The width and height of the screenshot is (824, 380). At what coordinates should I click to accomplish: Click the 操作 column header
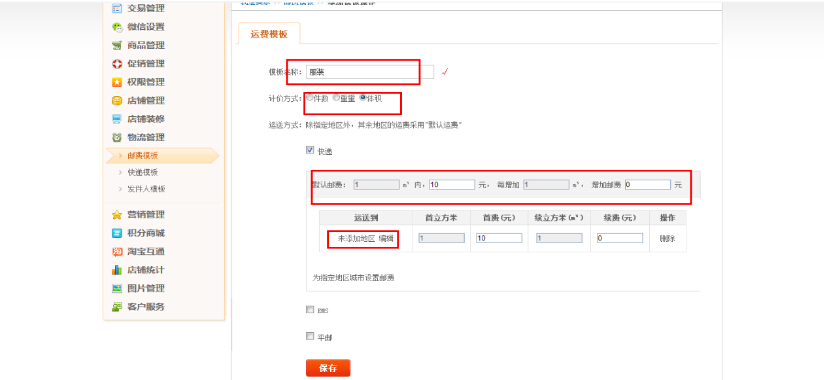click(x=667, y=218)
